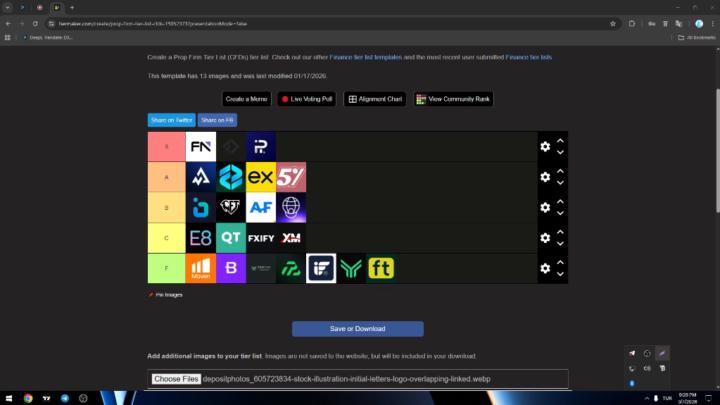720x405 pixels.
Task: Open settings gear for tier C
Action: (545, 238)
